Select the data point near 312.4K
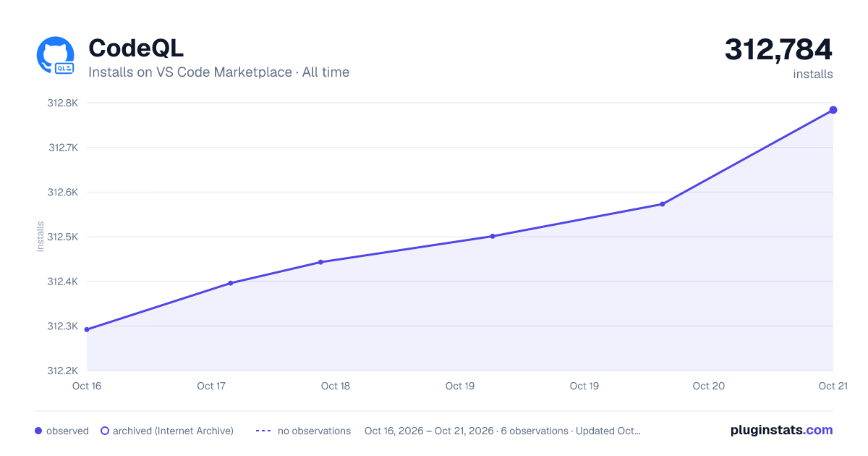The height and width of the screenshot is (456, 868). click(230, 283)
